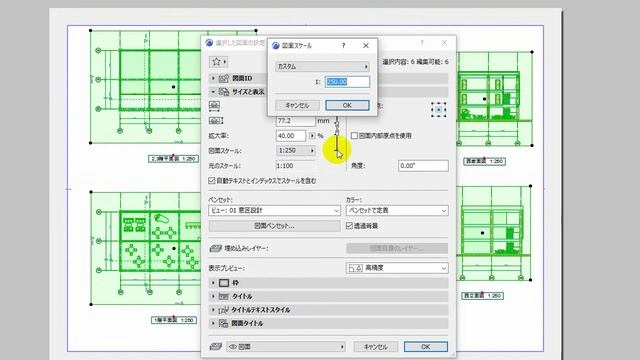Click キャンセル in 図面スケール dialog

click(x=297, y=105)
